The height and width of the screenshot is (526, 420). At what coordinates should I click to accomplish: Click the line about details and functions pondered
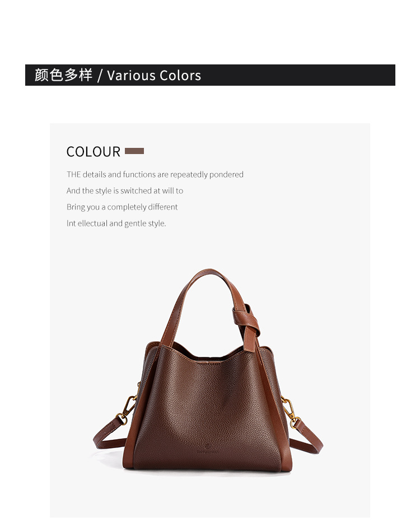[155, 174]
